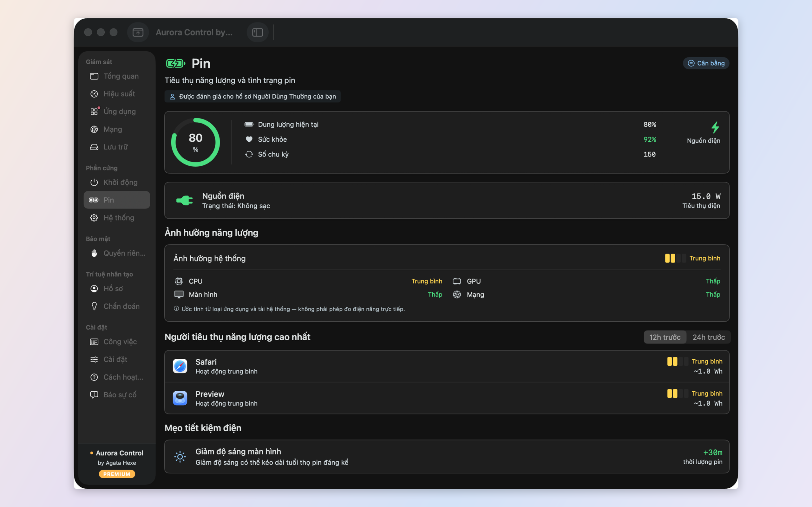Screen dimensions: 812x507
Task: Toggle the sidebar panel icon in titlebar
Action: tap(257, 32)
